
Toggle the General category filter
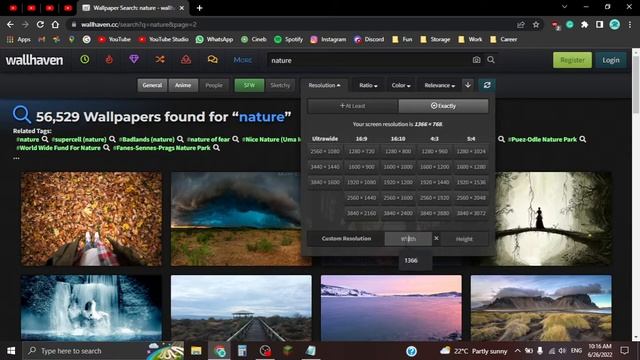point(152,85)
